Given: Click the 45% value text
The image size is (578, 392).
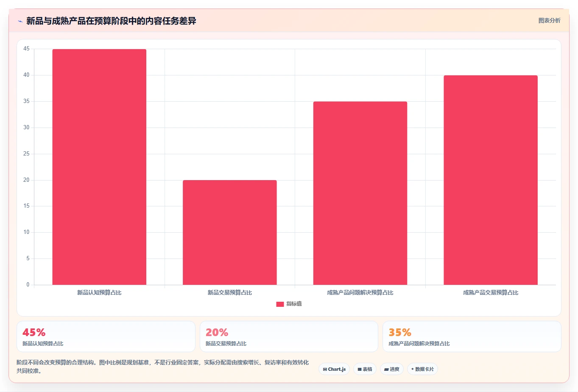Looking at the screenshot, I should point(34,332).
